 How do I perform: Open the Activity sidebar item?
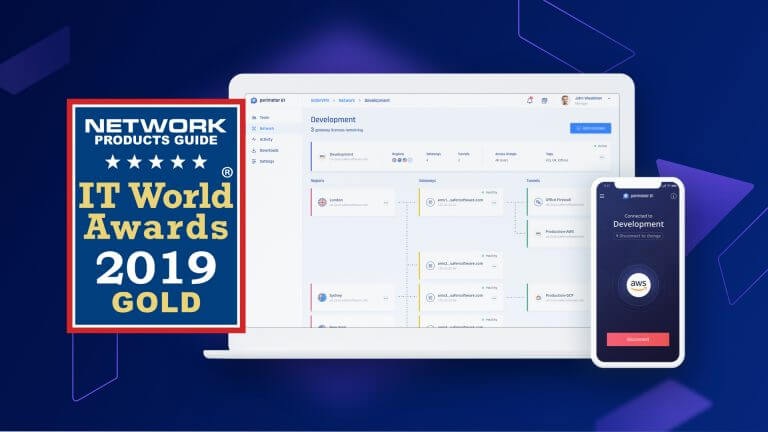click(x=263, y=140)
